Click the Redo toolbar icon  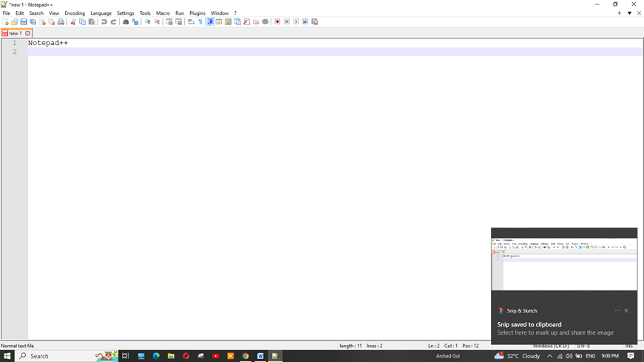click(x=113, y=21)
